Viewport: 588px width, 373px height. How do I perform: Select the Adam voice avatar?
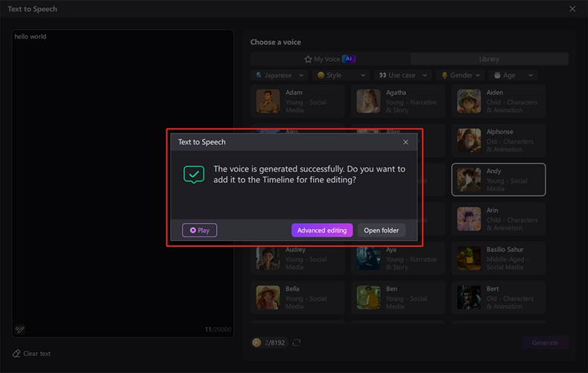[x=268, y=101]
